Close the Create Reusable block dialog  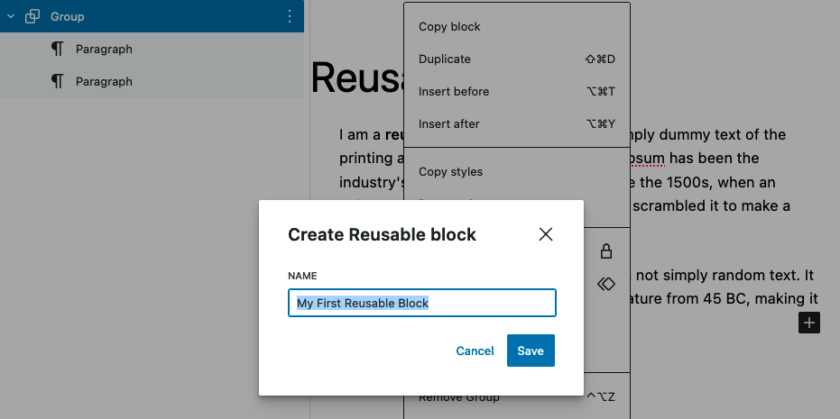coord(545,234)
